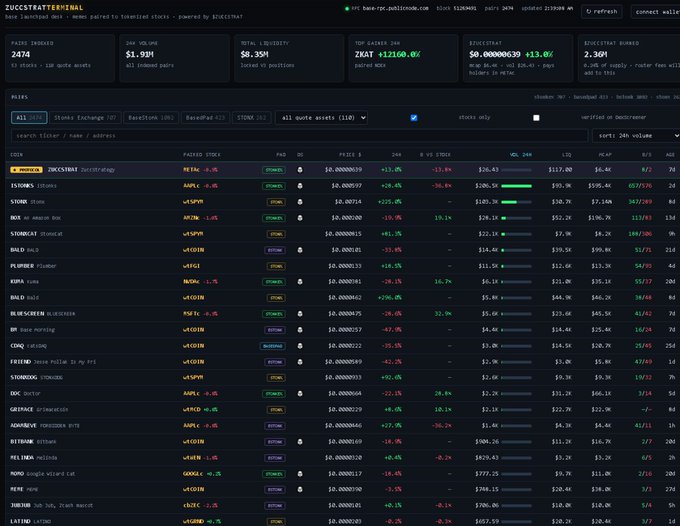Open DexScreener icon in MEME row
This screenshot has height=526, width=680.
(300, 490)
